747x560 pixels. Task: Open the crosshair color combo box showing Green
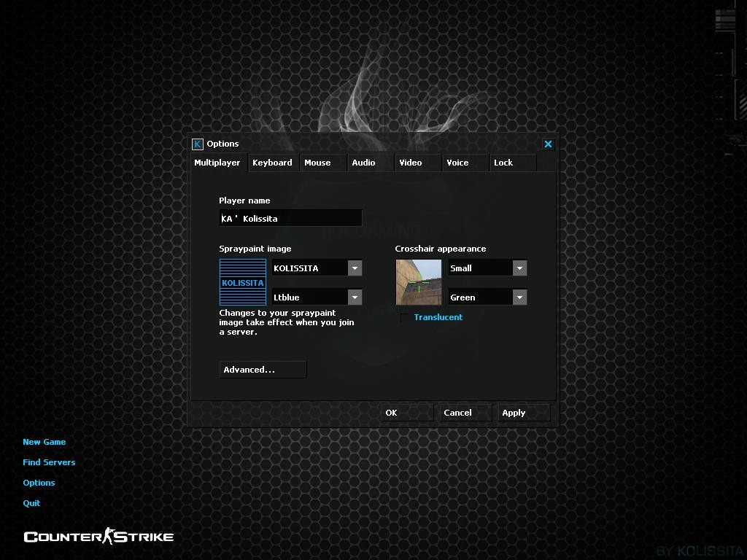pos(487,297)
